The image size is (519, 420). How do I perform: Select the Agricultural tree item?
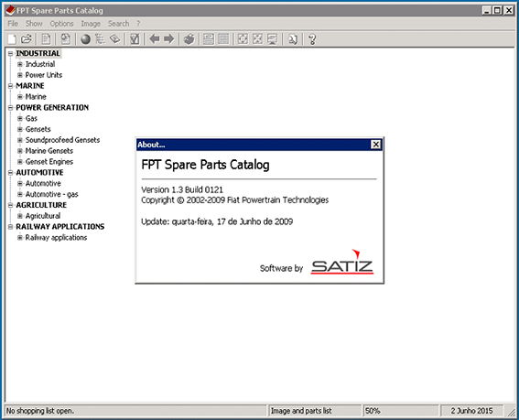click(x=43, y=216)
